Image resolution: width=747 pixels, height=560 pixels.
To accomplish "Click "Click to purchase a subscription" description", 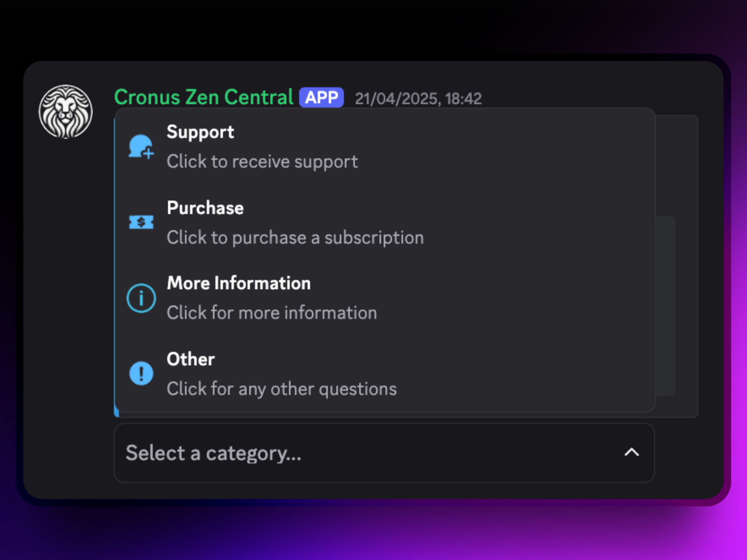I will point(295,238).
